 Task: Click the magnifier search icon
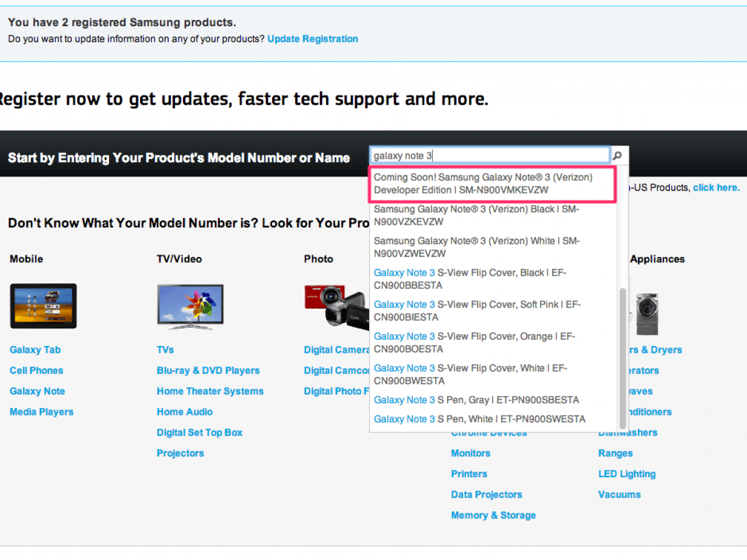(618, 156)
